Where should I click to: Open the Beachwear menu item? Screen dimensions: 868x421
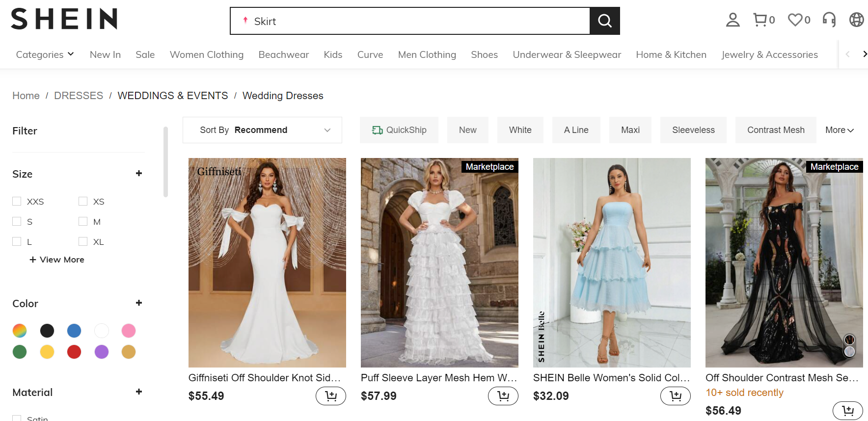tap(283, 54)
